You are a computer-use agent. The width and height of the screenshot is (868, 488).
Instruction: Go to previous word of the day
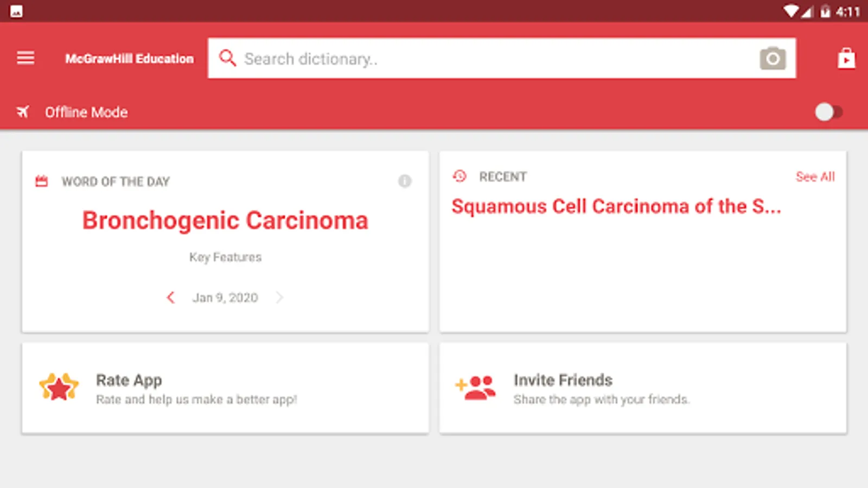coord(170,297)
